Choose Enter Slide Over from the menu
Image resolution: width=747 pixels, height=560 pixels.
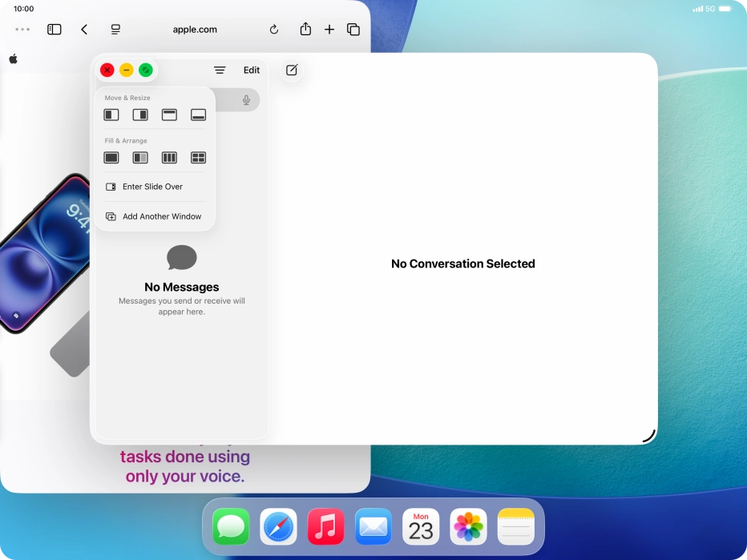click(153, 186)
